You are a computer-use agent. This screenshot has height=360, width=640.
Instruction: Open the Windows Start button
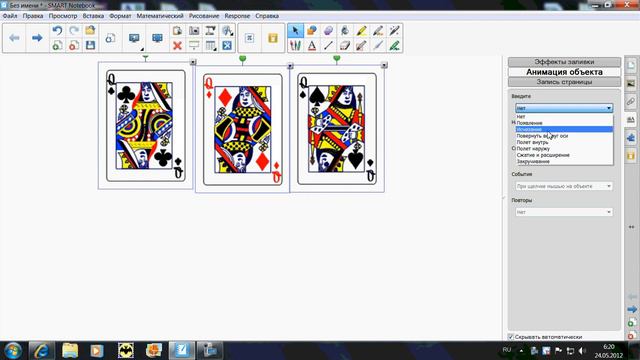13,351
